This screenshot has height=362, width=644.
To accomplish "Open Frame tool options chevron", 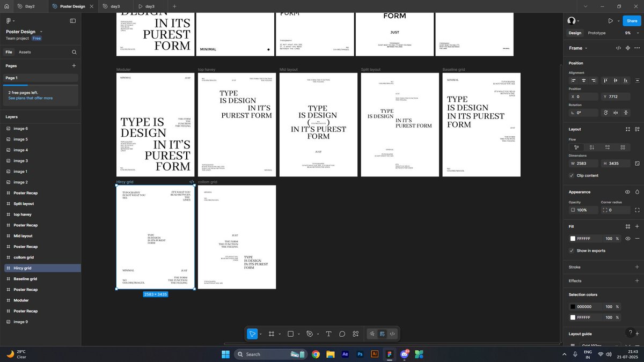I will click(279, 334).
